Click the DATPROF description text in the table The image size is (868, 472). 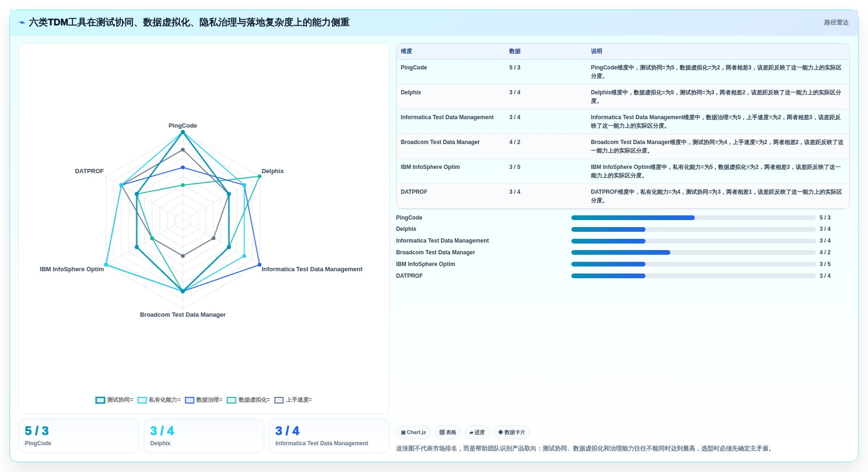tap(717, 196)
